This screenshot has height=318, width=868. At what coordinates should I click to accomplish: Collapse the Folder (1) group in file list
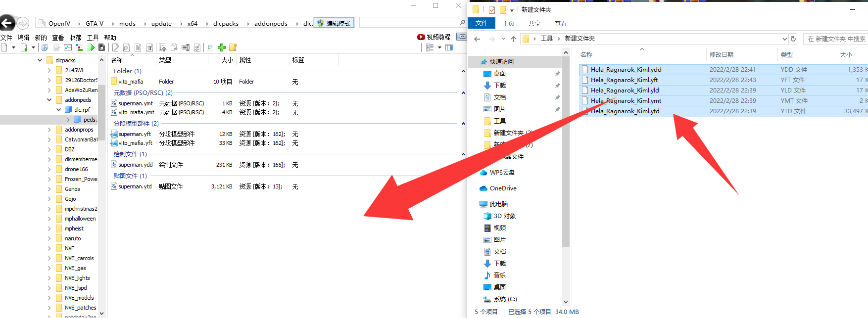point(463,71)
